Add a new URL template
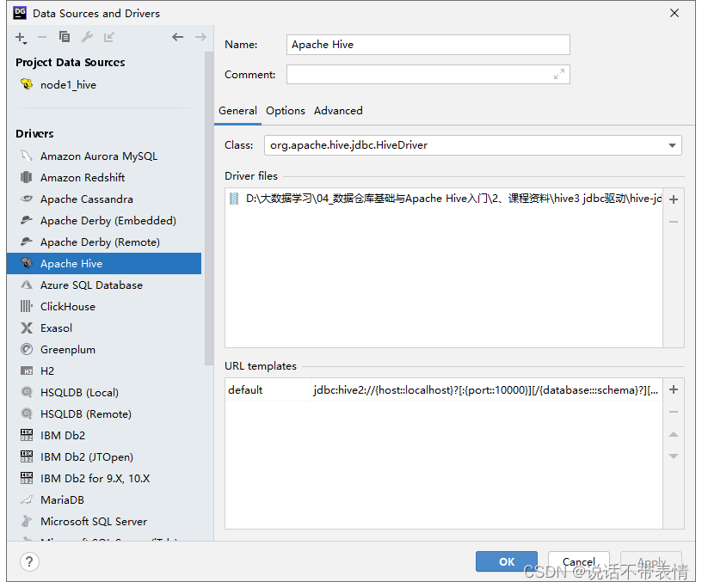 [x=673, y=389]
